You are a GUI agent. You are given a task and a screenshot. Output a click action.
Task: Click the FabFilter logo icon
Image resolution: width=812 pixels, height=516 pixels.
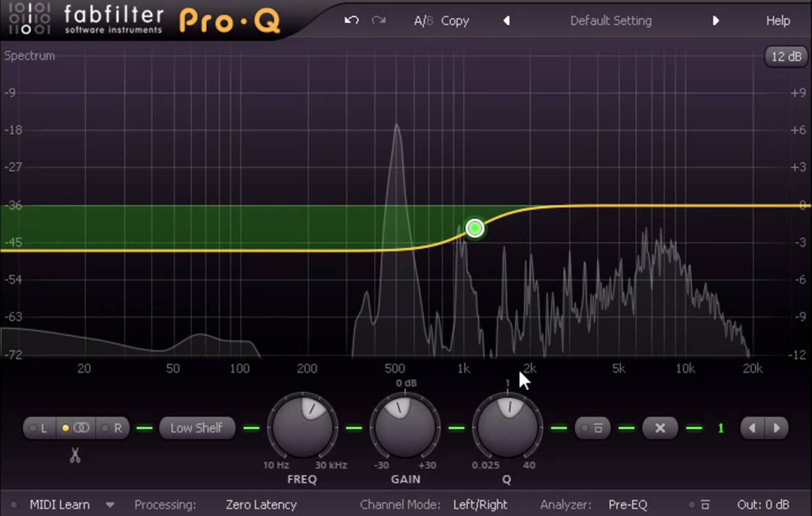tap(29, 19)
